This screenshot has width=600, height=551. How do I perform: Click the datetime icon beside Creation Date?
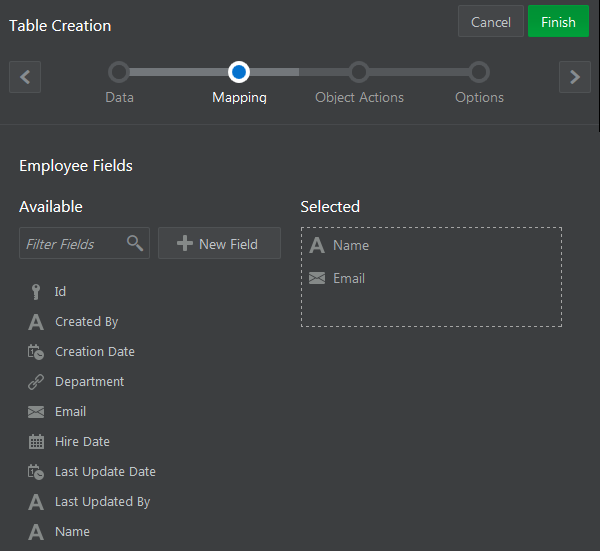(36, 352)
